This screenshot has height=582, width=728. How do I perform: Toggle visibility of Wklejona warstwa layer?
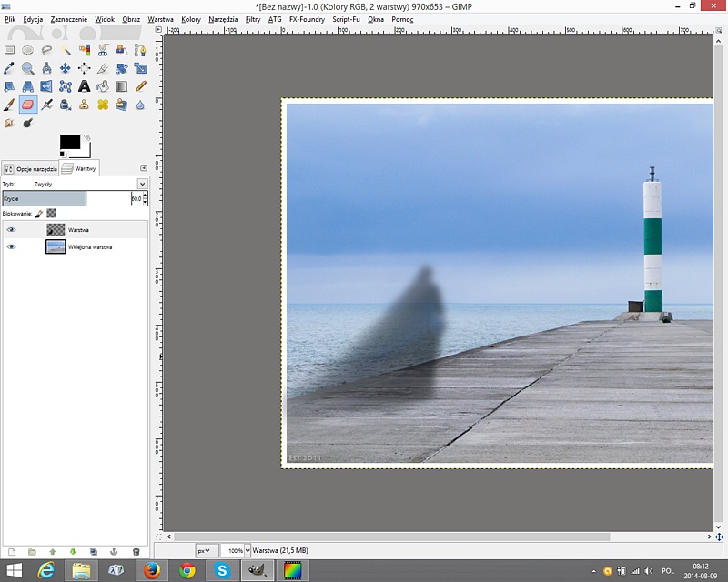(11, 247)
